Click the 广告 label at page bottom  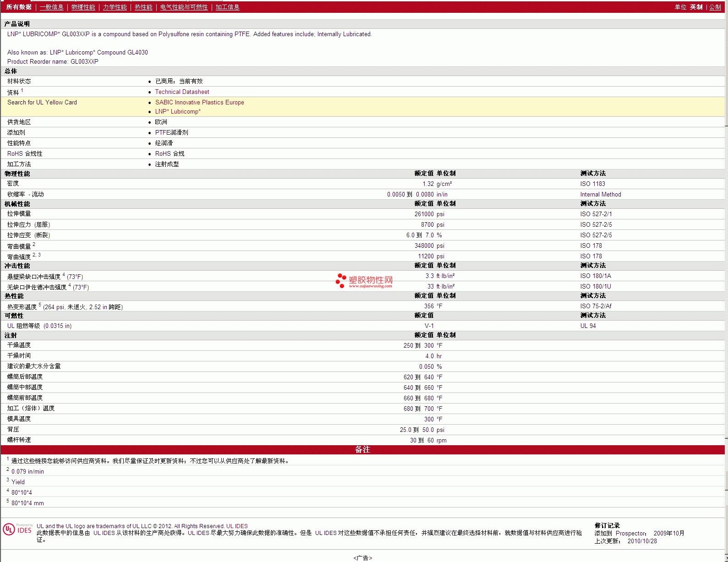[x=362, y=558]
